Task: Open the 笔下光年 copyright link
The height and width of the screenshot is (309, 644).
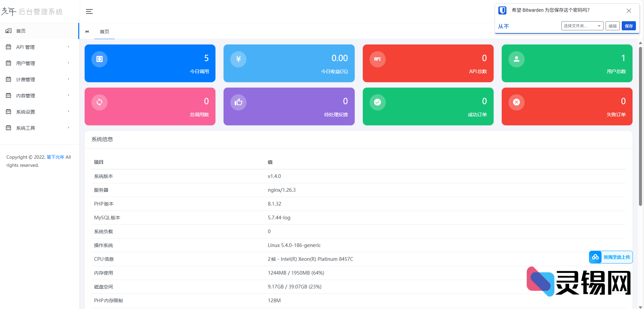Action: [x=55, y=157]
